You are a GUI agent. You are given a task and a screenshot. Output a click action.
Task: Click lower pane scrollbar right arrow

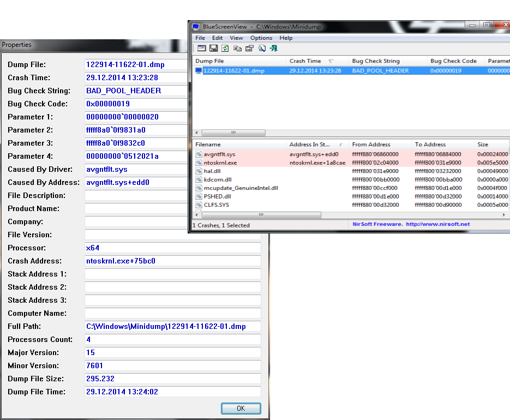tap(504, 215)
